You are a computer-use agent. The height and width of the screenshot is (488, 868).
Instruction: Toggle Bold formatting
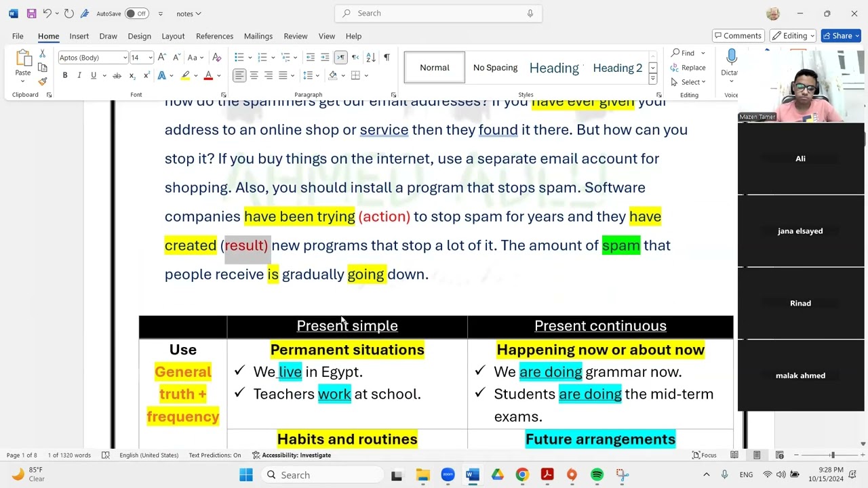65,75
